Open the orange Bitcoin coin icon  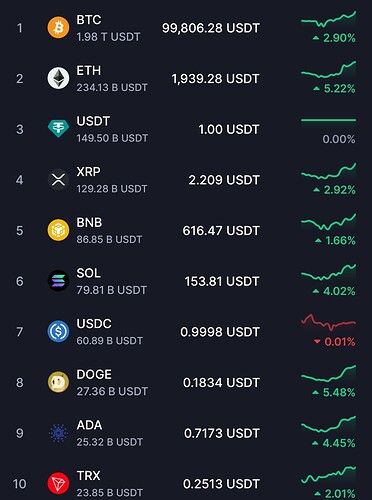(58, 28)
